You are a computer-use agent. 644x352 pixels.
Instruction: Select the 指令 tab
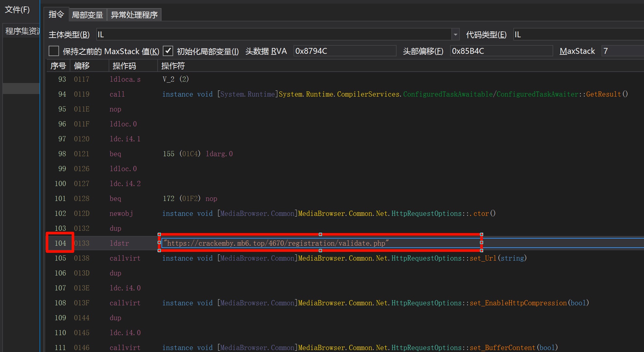pos(56,14)
